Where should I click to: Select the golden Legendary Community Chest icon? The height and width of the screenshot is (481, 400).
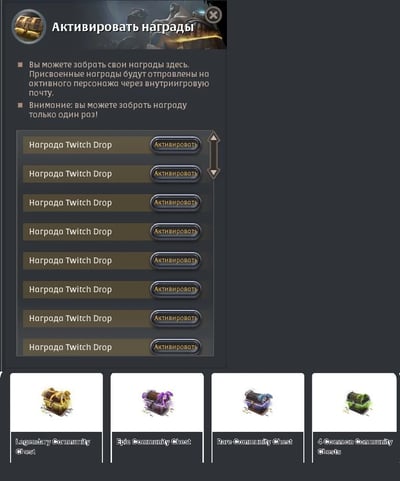[x=56, y=402]
